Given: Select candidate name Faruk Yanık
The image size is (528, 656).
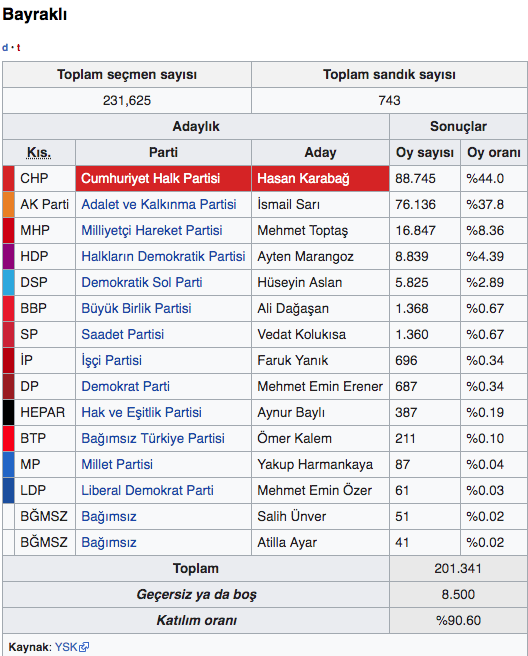Looking at the screenshot, I should click(292, 360).
